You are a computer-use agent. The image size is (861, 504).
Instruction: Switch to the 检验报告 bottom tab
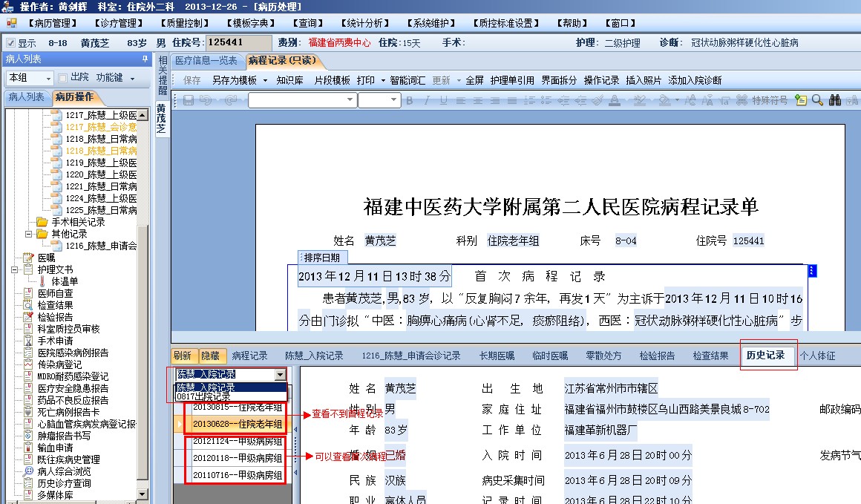coord(658,356)
